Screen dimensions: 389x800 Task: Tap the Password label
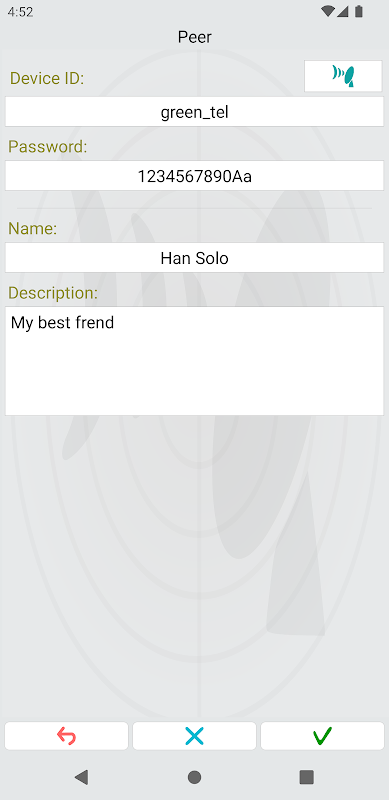click(48, 147)
